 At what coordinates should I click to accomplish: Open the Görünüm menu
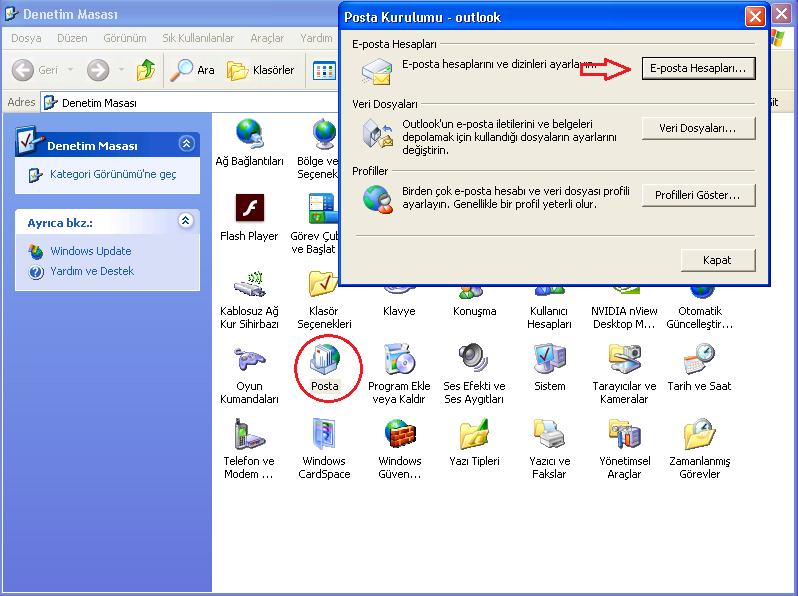click(x=125, y=38)
